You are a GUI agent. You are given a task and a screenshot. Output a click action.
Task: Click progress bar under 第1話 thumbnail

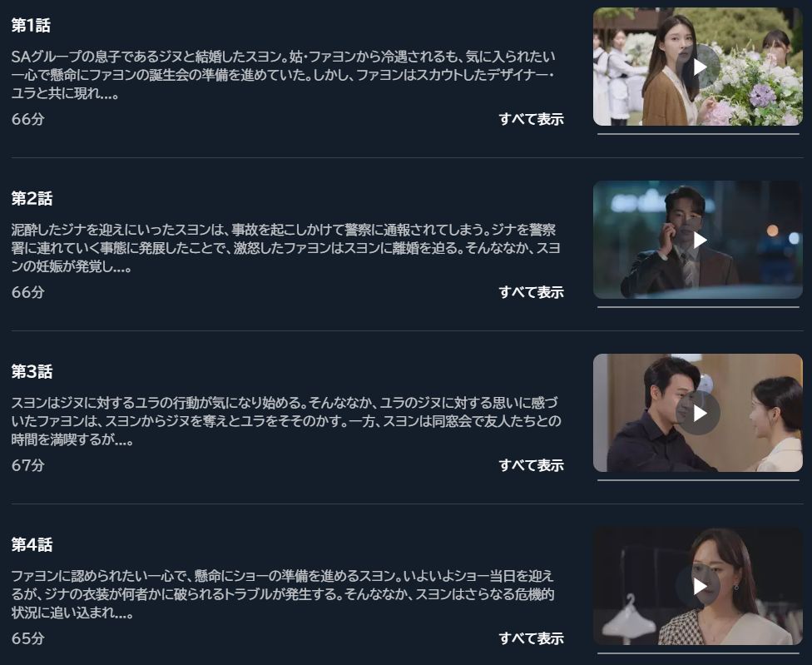point(698,134)
